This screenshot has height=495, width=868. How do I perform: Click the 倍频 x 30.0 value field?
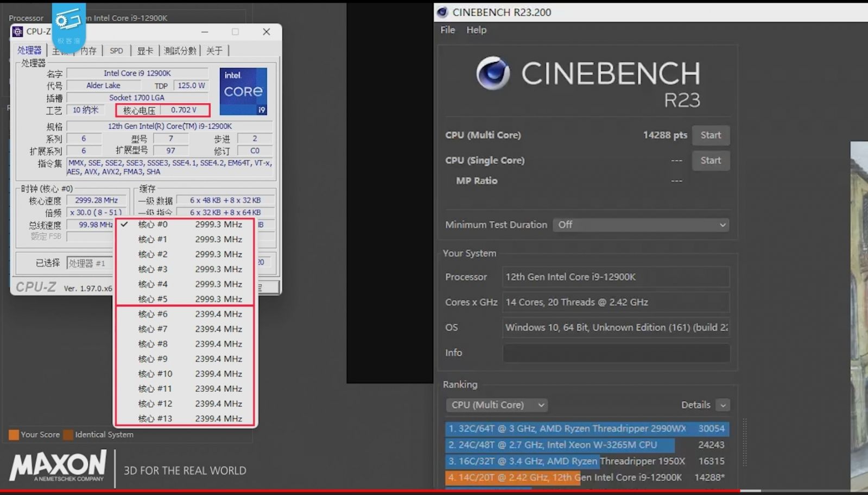coord(96,212)
